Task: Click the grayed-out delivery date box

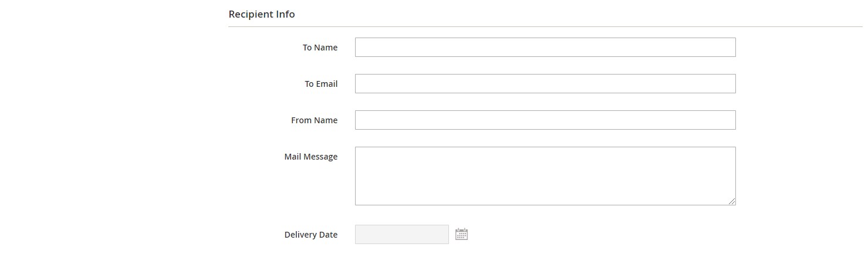Action: (x=401, y=235)
